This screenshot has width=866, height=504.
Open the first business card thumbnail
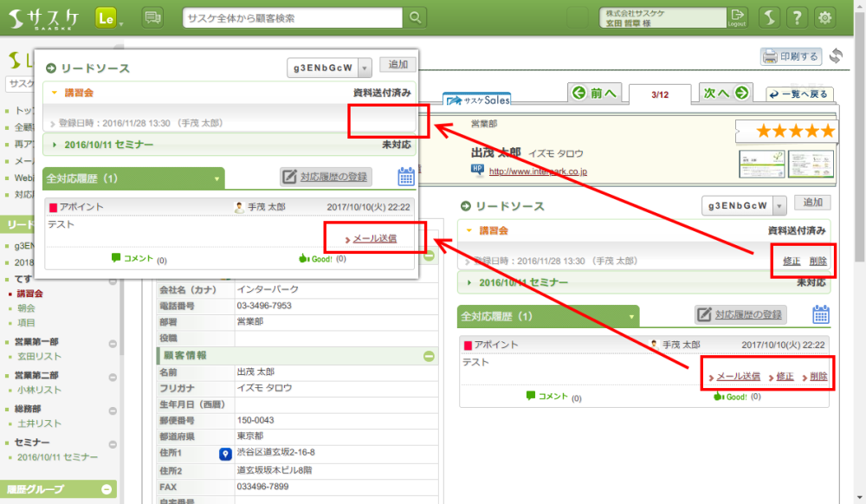(761, 164)
